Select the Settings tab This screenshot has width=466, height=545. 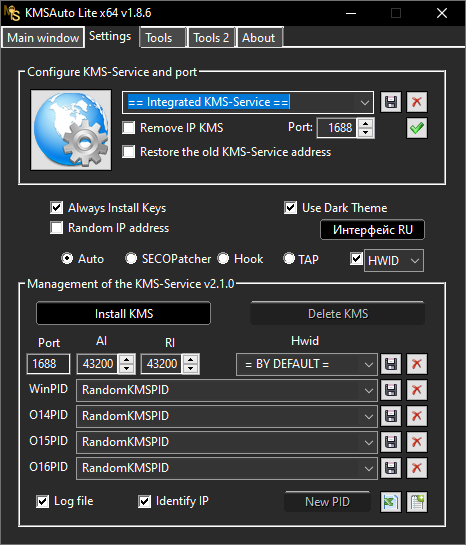click(x=110, y=36)
